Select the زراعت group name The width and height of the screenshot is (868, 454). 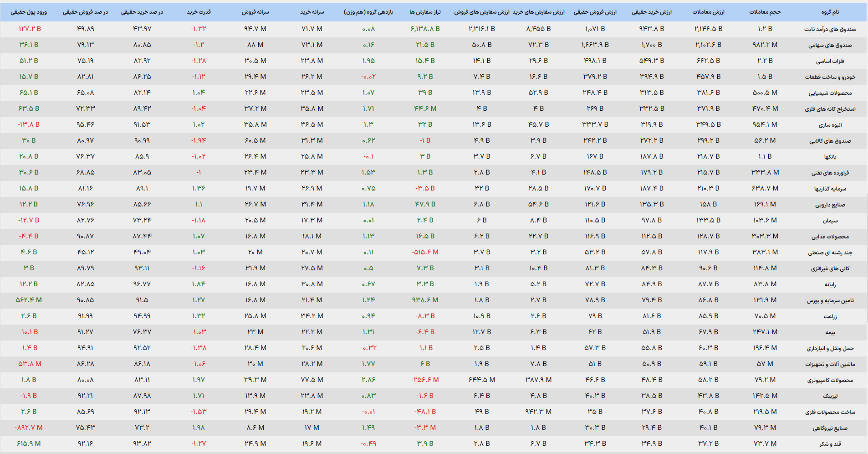pyautogui.click(x=830, y=316)
